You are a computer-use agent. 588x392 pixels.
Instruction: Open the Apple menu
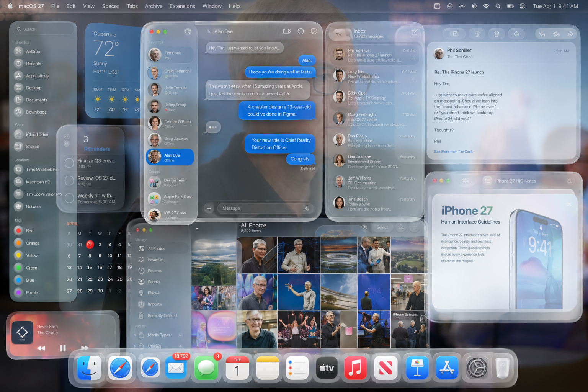[10, 6]
